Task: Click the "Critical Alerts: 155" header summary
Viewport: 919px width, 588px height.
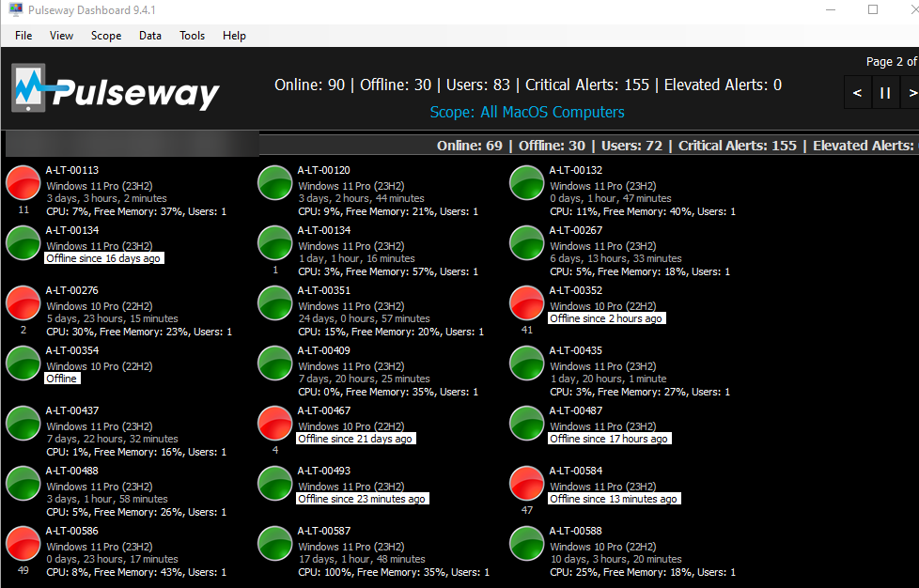Action: 587,85
